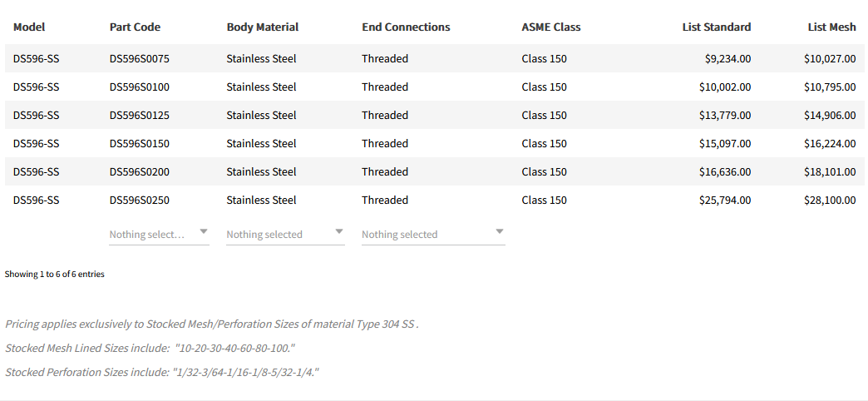868x401 pixels.
Task: Sort by ASME Class column header
Action: pyautogui.click(x=550, y=27)
